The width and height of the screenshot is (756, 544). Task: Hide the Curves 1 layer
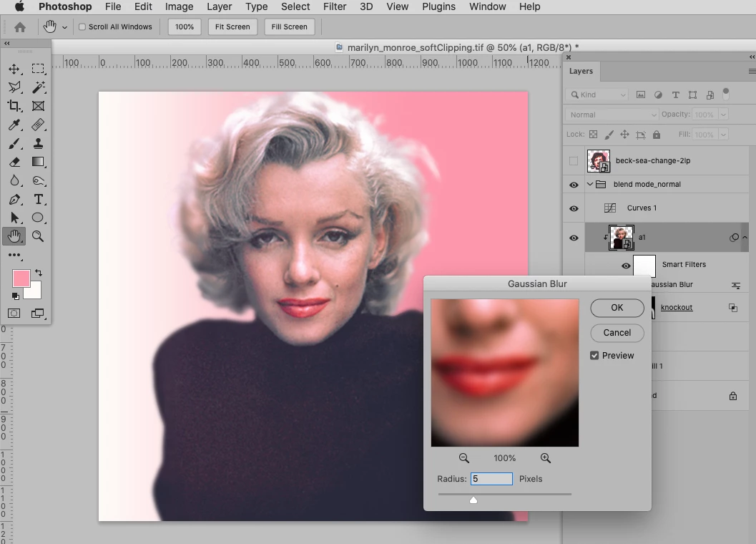click(x=574, y=208)
